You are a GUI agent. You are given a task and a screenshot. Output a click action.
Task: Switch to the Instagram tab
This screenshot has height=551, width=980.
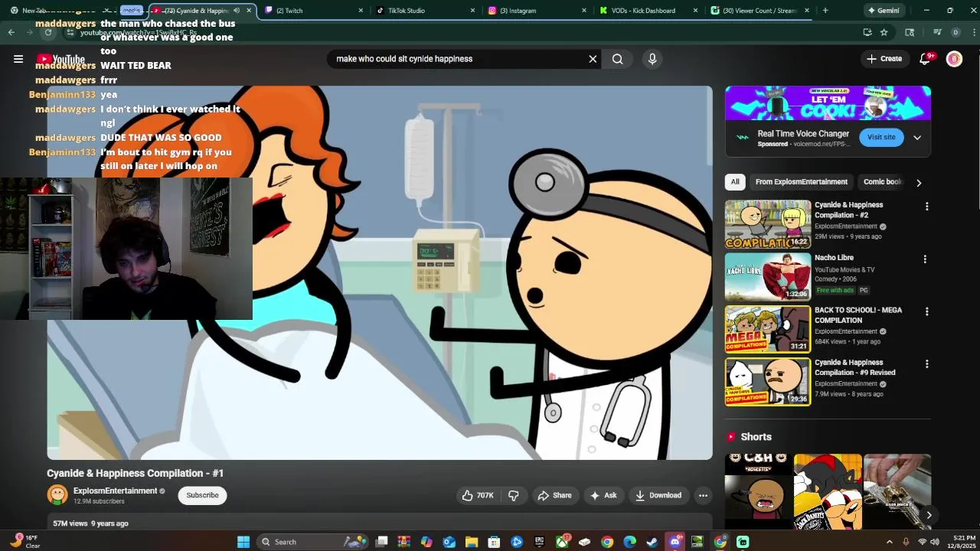[x=536, y=11]
